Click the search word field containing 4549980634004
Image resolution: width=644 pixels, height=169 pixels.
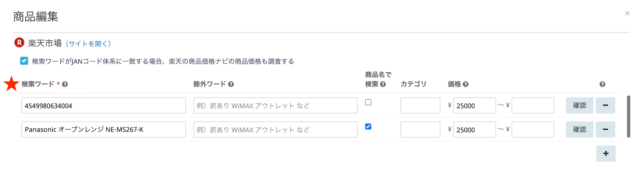click(103, 105)
